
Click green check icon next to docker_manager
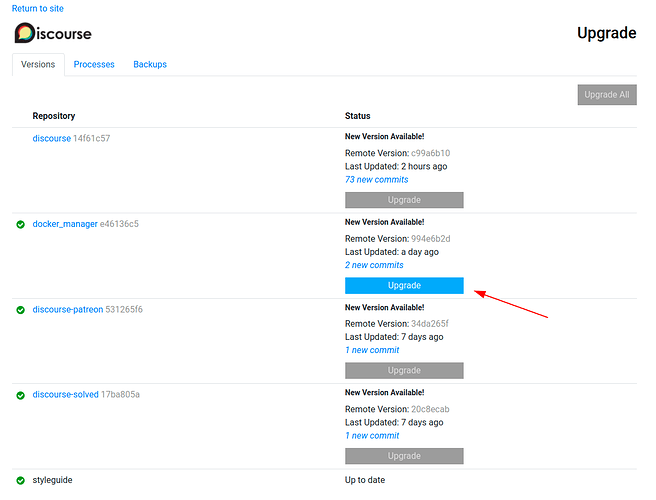click(20, 225)
